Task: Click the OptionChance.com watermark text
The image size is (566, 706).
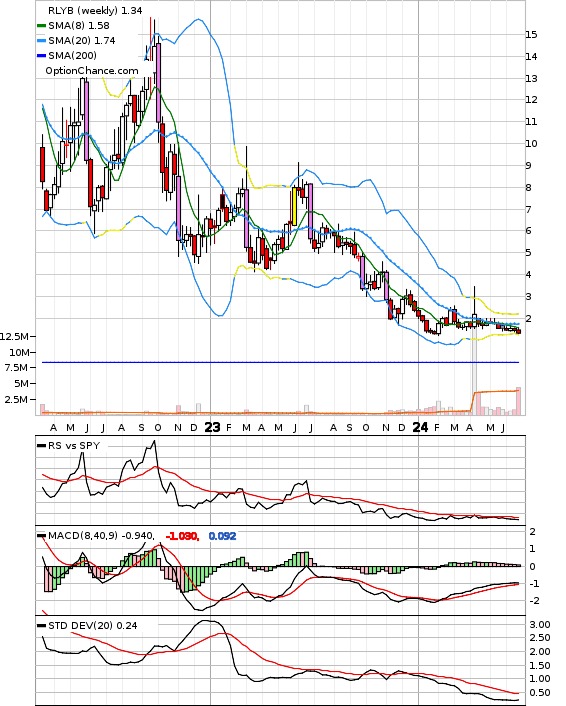Action: point(92,71)
